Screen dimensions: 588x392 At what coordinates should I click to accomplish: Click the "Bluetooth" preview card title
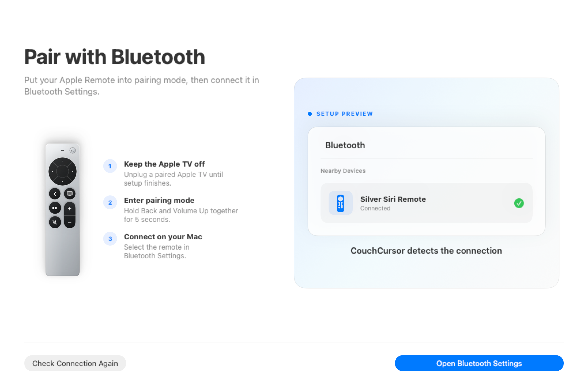pyautogui.click(x=345, y=145)
